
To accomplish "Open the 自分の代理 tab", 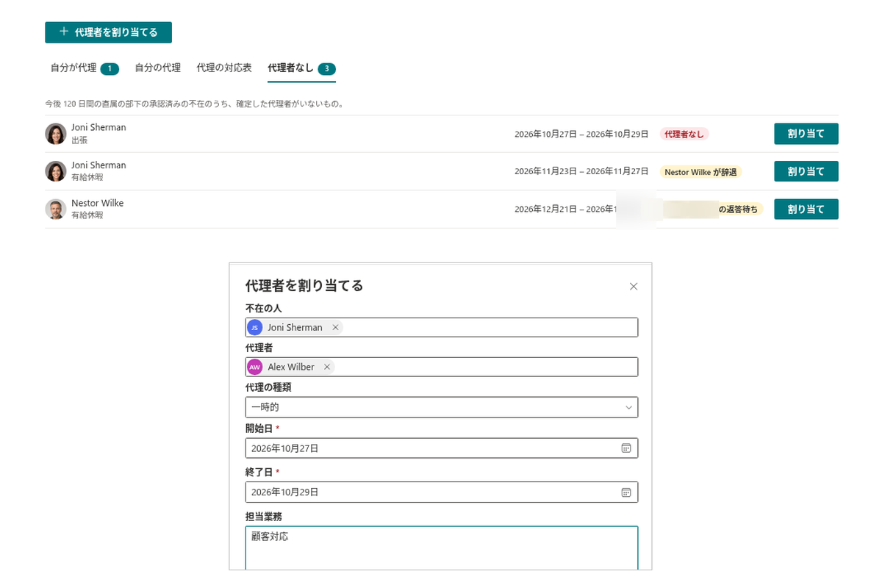I will coord(157,68).
